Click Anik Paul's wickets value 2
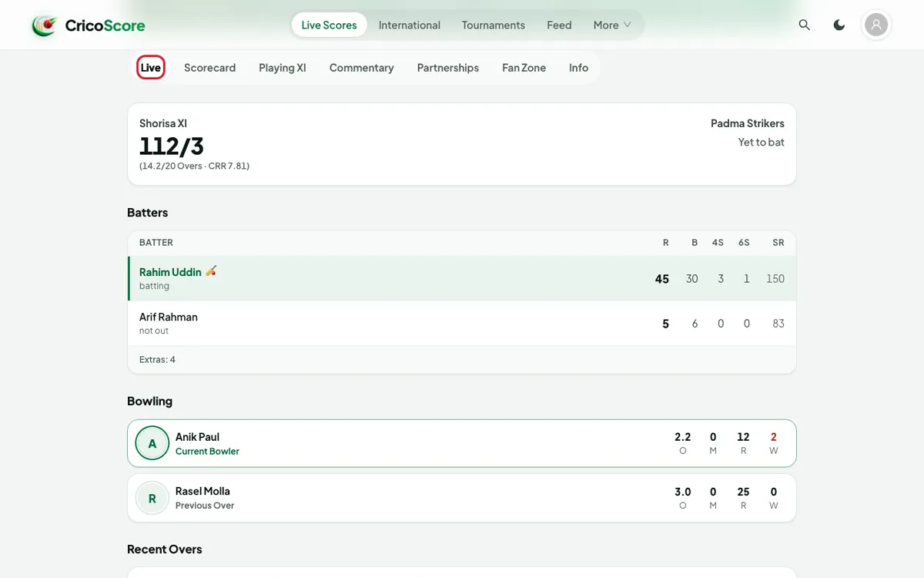The image size is (924, 578). tap(774, 437)
